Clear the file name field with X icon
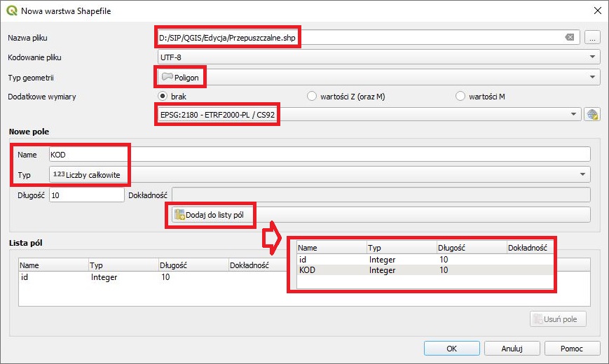609x364 pixels. 570,38
